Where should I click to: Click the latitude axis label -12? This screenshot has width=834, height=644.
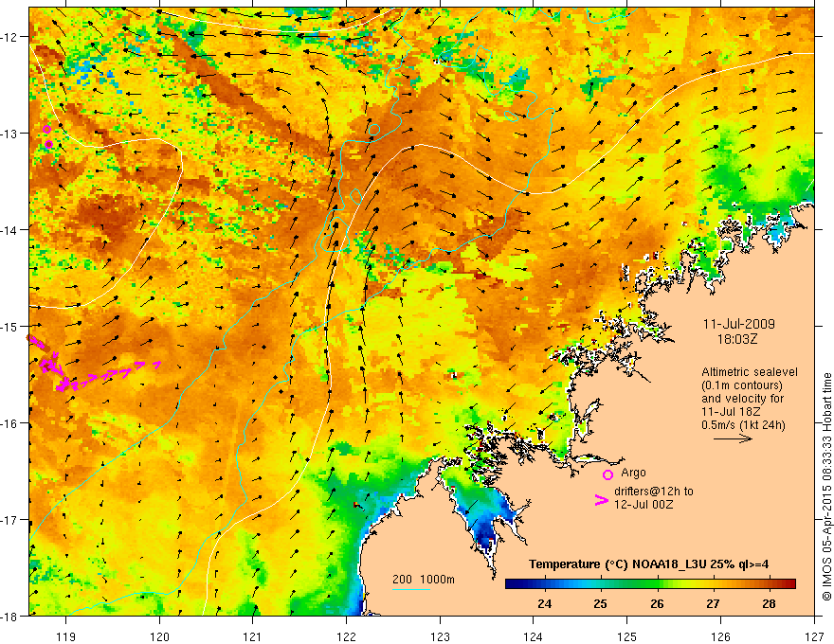tap(10, 37)
